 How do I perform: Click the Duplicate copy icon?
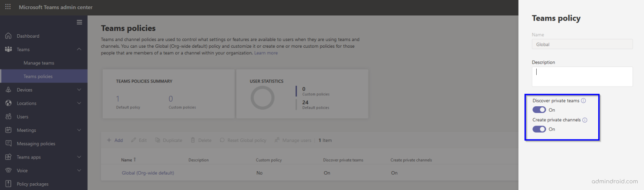pos(158,140)
